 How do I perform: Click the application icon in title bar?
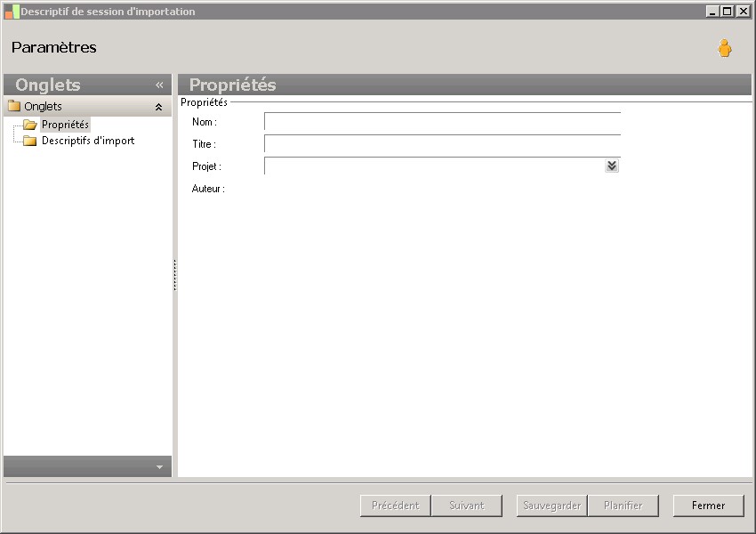pyautogui.click(x=12, y=12)
